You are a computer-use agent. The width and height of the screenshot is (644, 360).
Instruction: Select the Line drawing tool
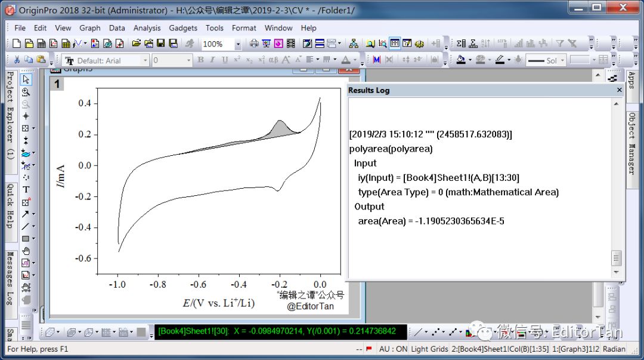[26, 226]
